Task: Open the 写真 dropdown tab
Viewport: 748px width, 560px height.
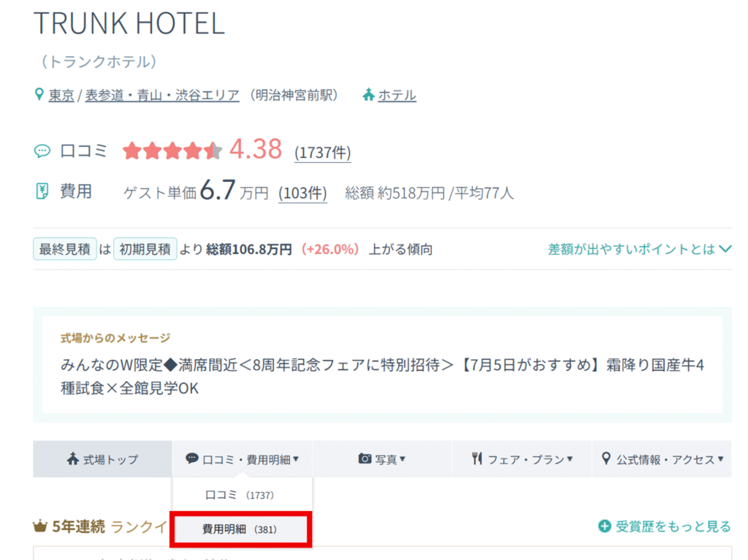Action: (x=382, y=459)
